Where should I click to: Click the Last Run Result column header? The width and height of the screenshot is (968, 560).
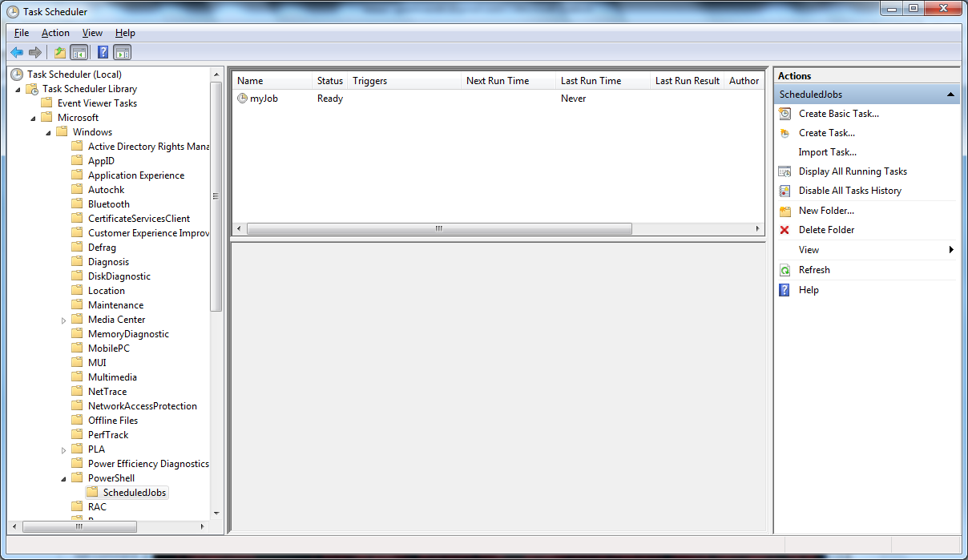(x=688, y=81)
